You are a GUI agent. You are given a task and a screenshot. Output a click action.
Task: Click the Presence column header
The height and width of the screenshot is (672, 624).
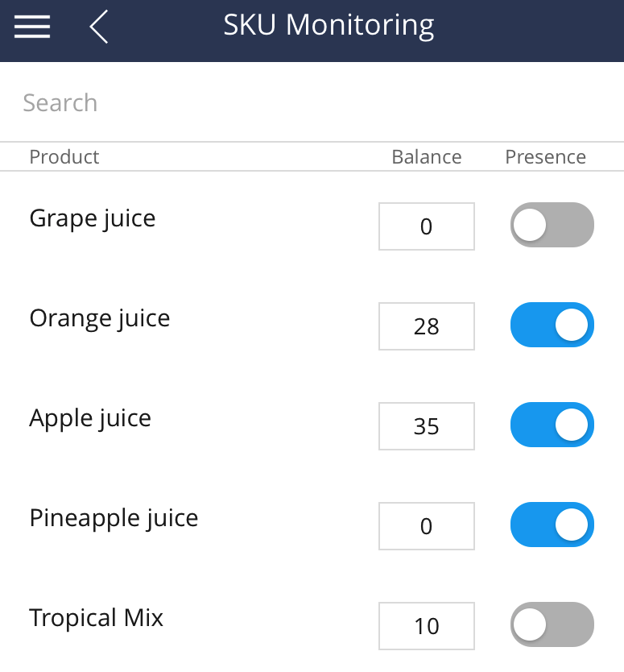pos(546,157)
